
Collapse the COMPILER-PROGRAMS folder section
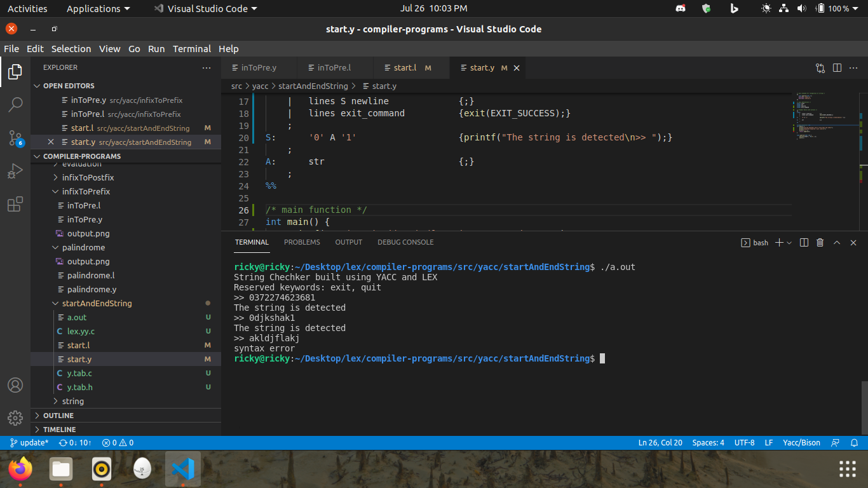pos(126,156)
